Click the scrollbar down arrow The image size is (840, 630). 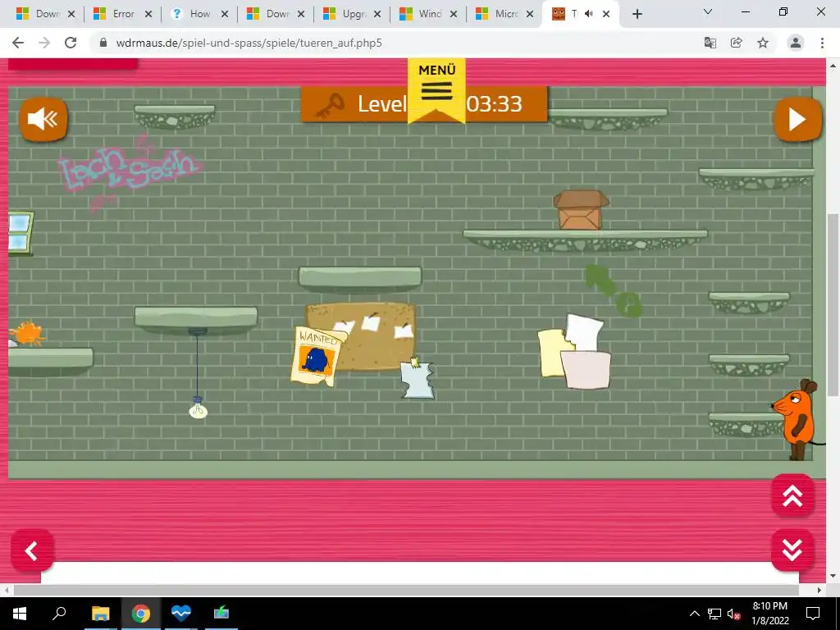tap(833, 577)
